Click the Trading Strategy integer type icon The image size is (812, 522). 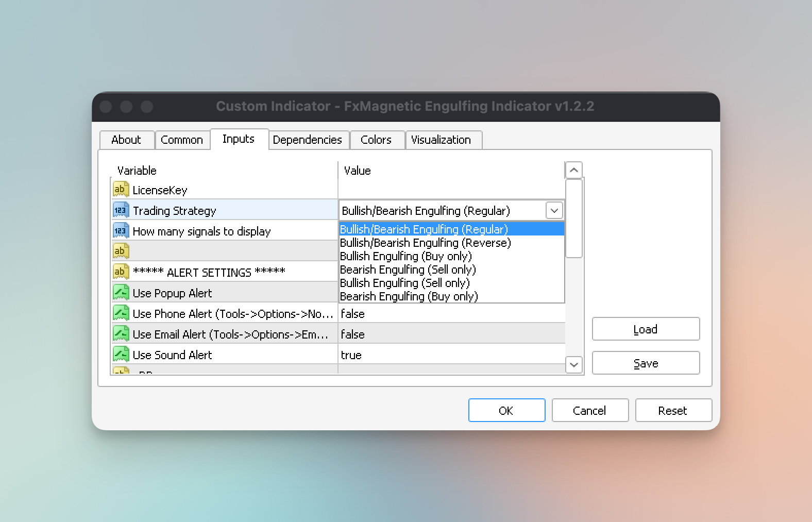click(x=121, y=210)
